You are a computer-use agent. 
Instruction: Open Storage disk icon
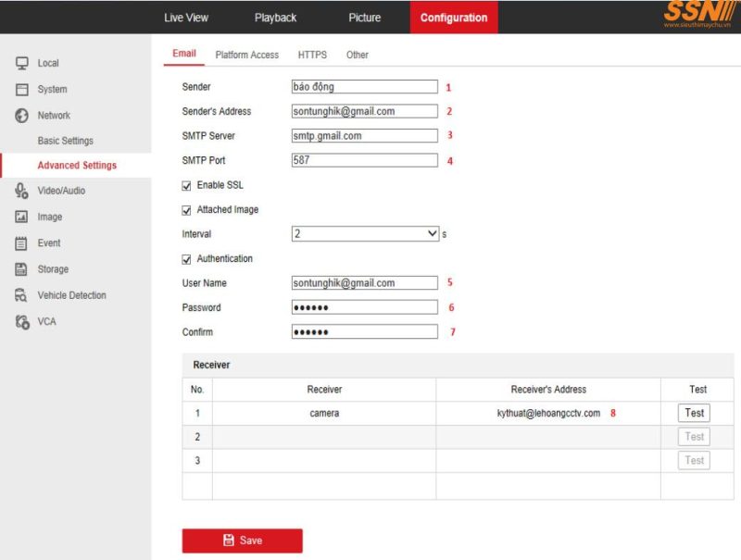(x=21, y=269)
